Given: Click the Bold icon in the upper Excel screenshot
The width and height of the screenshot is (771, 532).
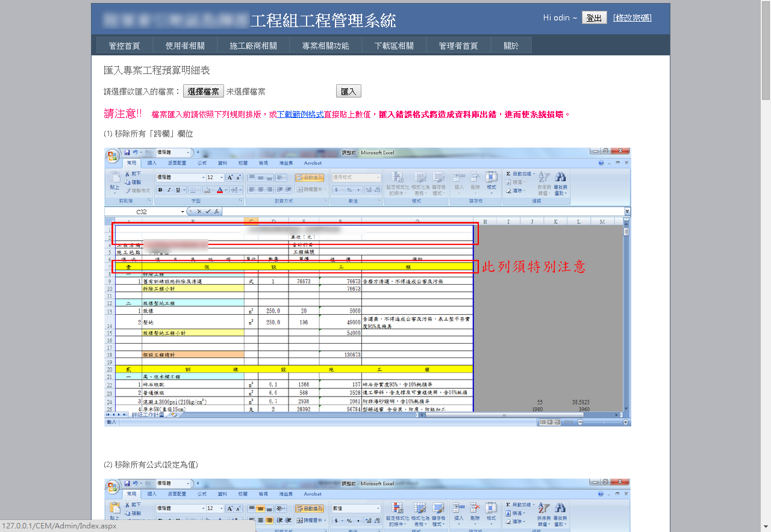Looking at the screenshot, I should point(160,190).
